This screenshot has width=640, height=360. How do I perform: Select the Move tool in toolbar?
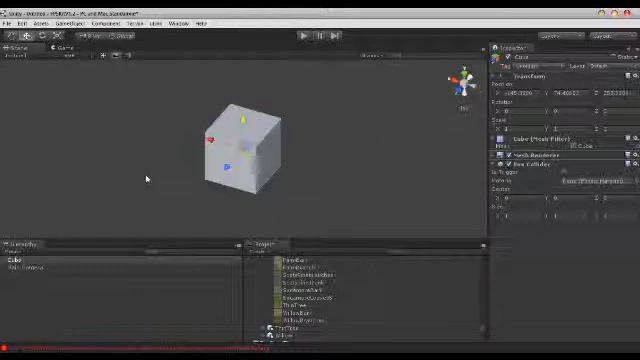coord(27,36)
